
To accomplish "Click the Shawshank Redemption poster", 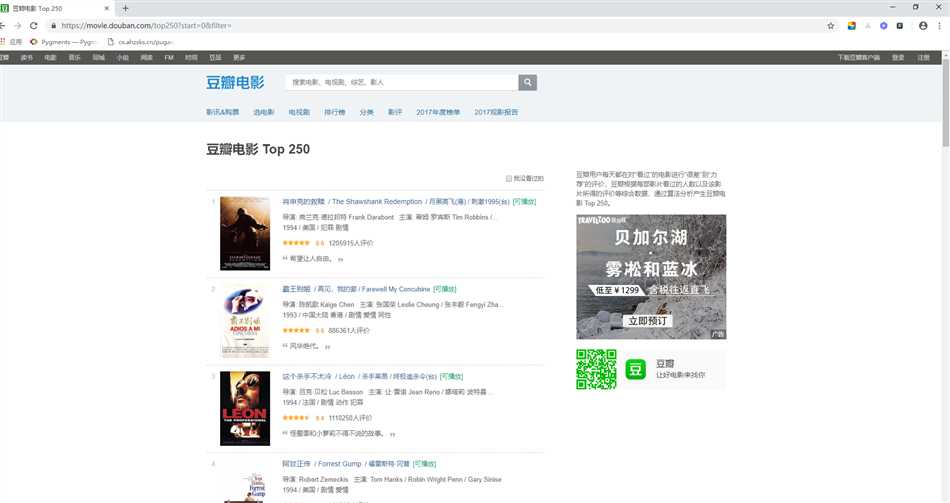I will pos(245,233).
